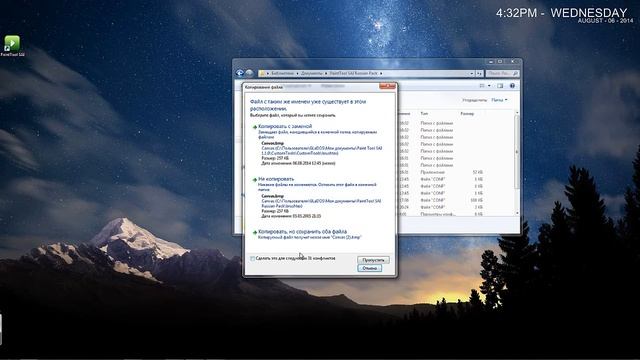Viewport: 640px width, 360px height.
Task: Open the PaintTool SAI desktop shortcut
Action: [x=12, y=45]
